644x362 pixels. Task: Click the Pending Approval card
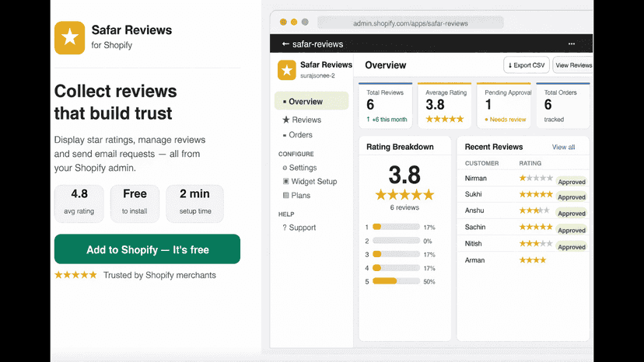pyautogui.click(x=503, y=106)
